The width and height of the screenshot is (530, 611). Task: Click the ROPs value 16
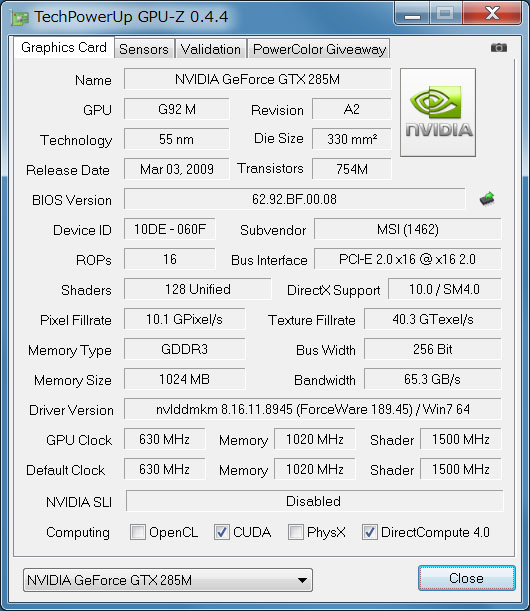click(170, 259)
